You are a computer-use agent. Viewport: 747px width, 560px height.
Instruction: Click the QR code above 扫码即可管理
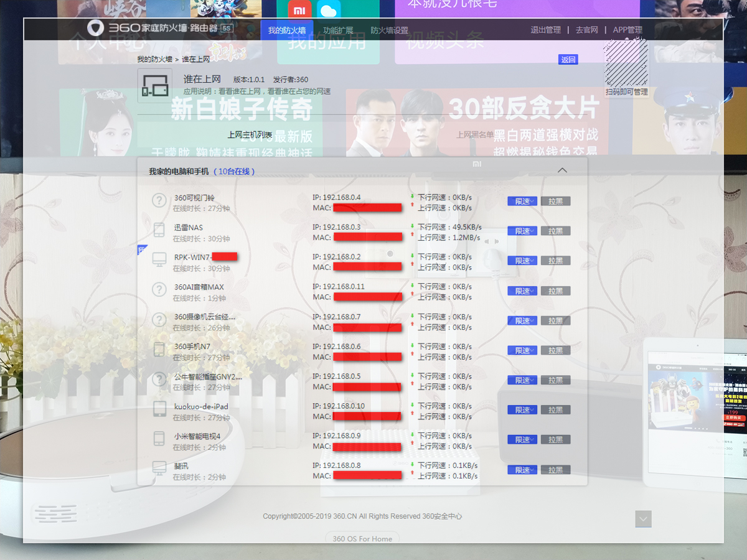click(x=626, y=63)
